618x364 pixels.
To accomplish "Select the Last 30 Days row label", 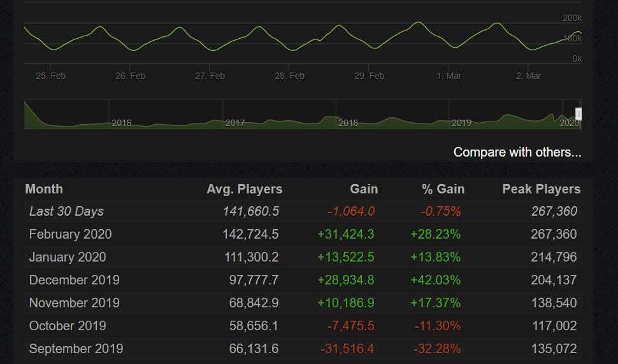I will tap(66, 211).
